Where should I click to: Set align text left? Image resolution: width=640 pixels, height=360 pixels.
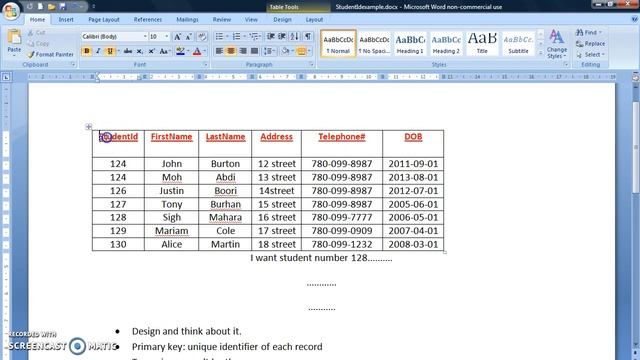(x=219, y=51)
